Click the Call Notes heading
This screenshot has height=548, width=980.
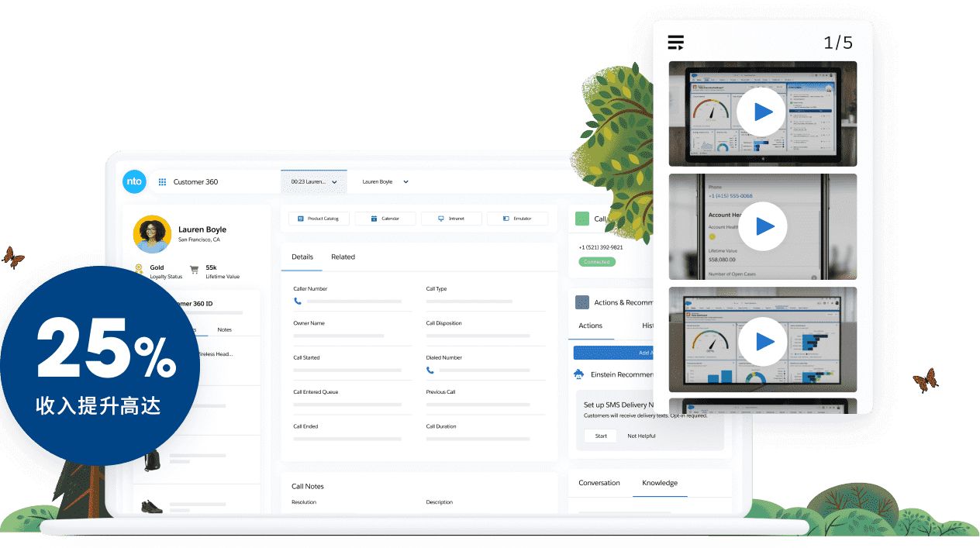[x=308, y=487]
